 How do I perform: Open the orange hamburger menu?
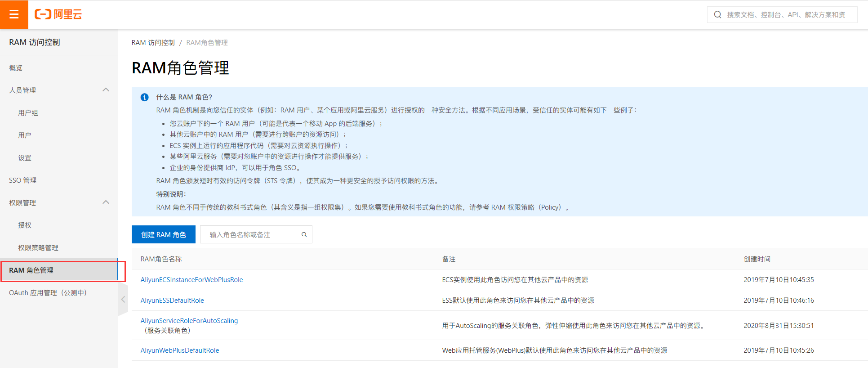[x=14, y=14]
